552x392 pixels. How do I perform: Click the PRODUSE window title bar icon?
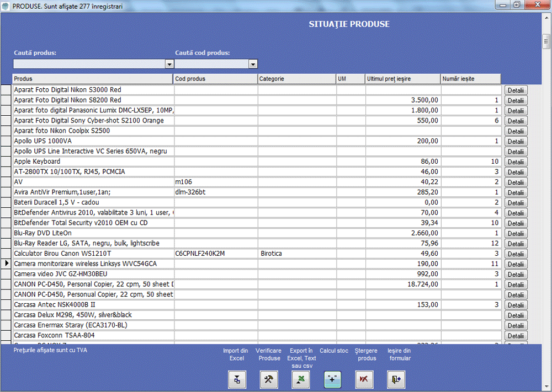click(x=6, y=6)
